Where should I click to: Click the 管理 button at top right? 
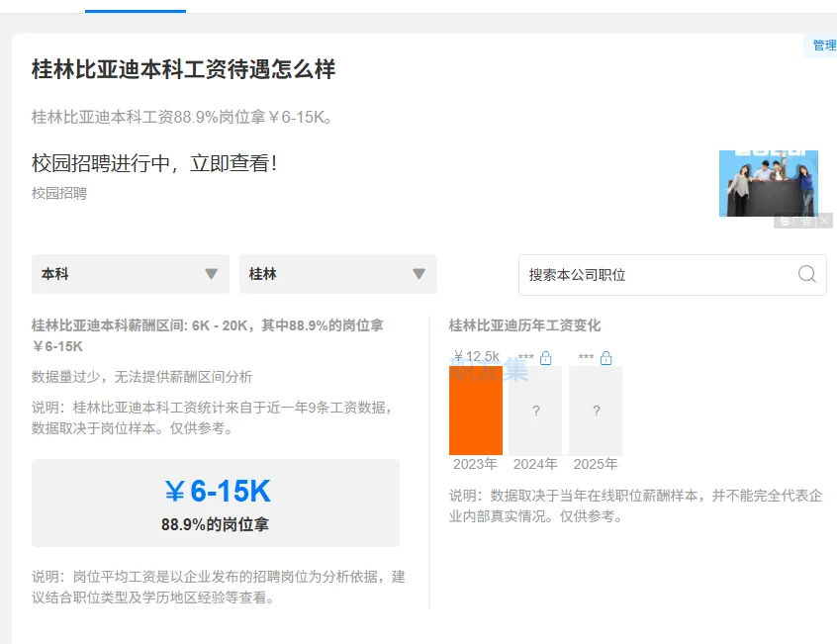pos(823,46)
